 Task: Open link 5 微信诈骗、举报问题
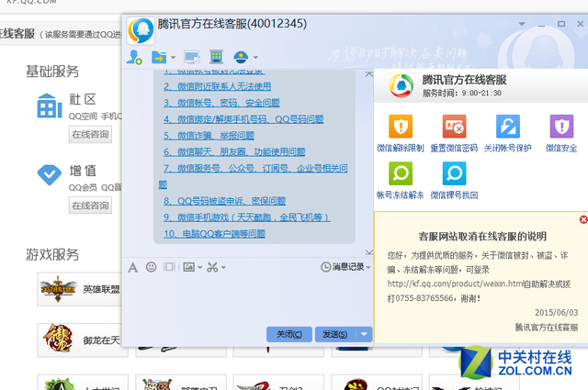point(209,136)
